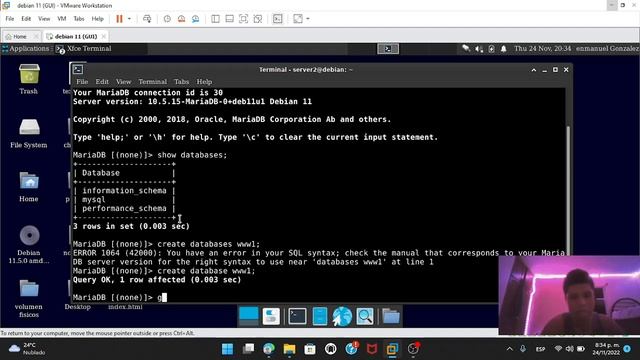Open terminal File menu
Viewport: 640px width, 360px height.
tap(82, 82)
